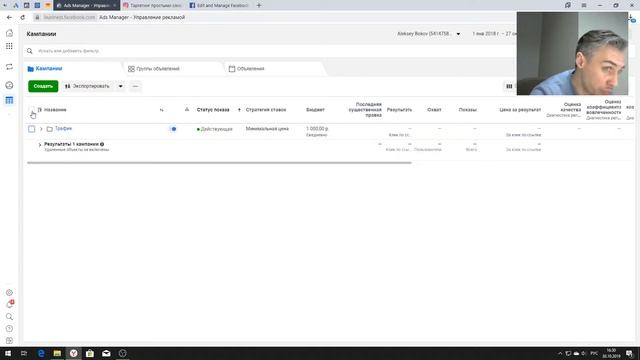Click the Экспортировать button
Image resolution: width=640 pixels, height=360 pixels.
click(x=87, y=86)
